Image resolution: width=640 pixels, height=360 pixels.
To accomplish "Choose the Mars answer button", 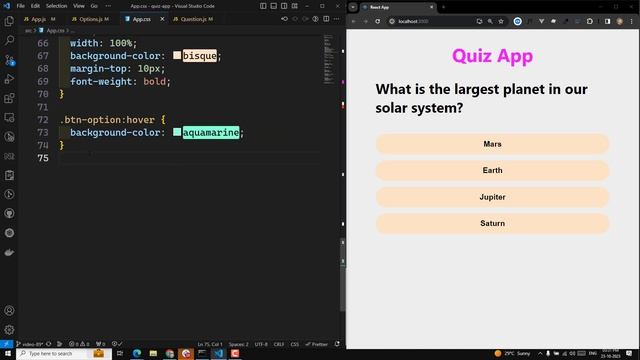I will click(492, 144).
